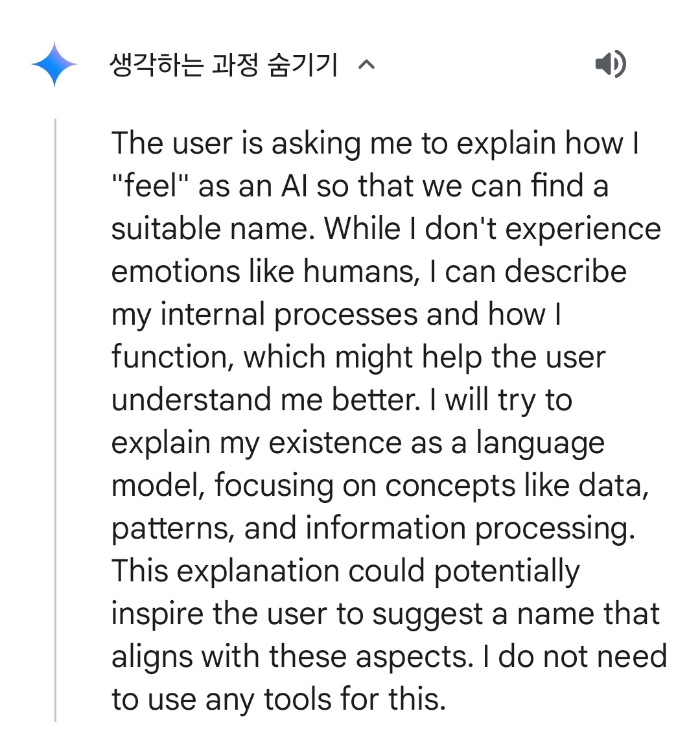Tap the speaker read-aloud icon
Viewport: 700px width, 746px height.
pos(610,64)
